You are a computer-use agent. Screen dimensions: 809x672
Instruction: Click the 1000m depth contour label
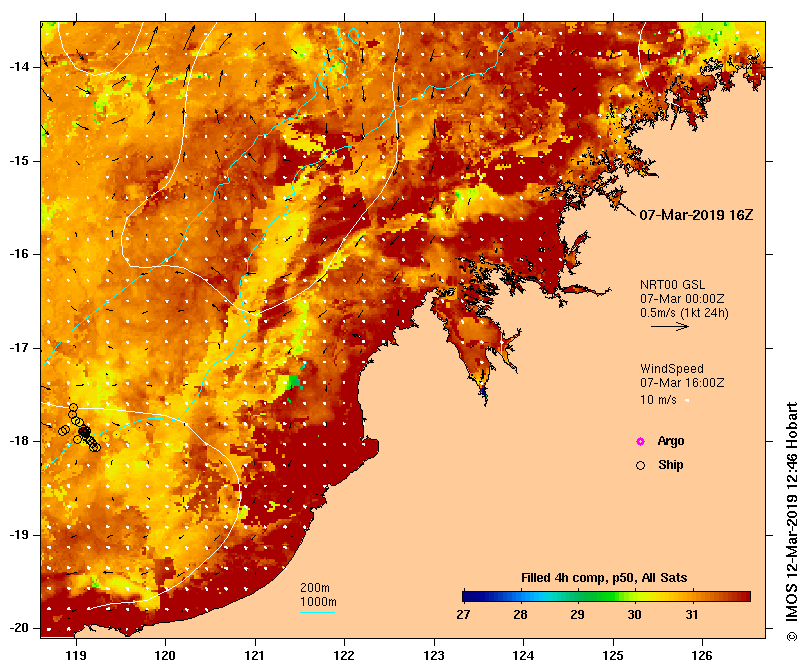pos(318,602)
